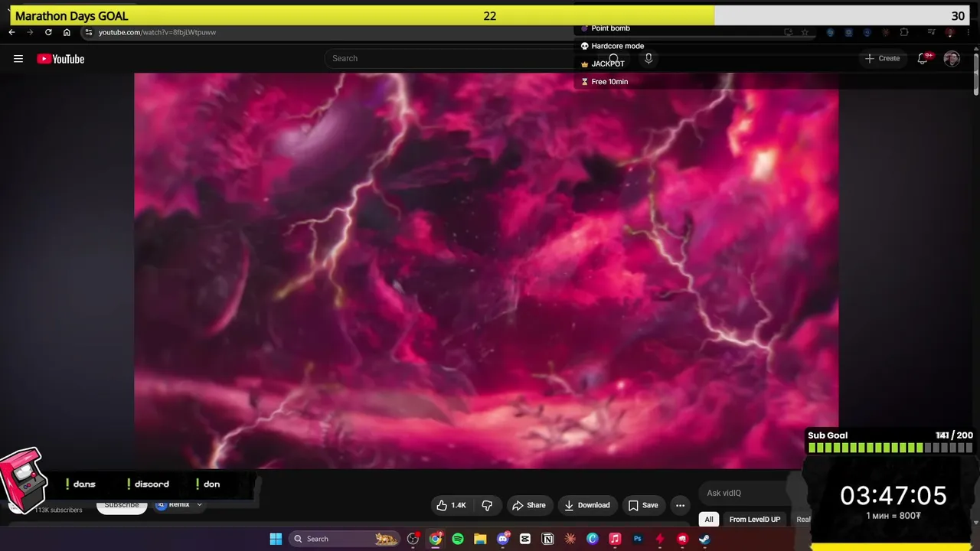Start voice search with the microphone icon

(x=648, y=58)
